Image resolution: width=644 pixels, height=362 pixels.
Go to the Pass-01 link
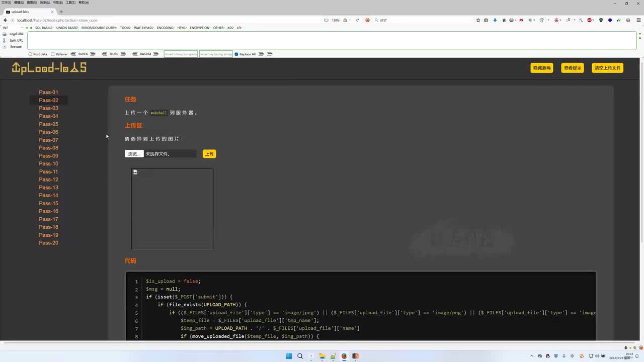pyautogui.click(x=49, y=93)
